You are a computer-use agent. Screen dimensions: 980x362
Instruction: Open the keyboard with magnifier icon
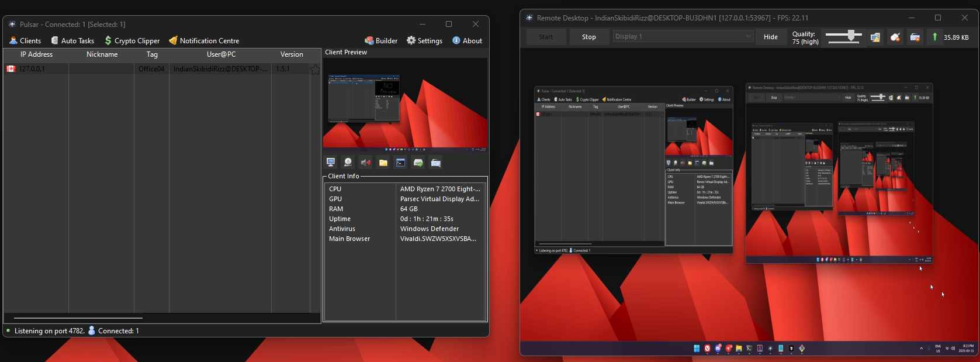click(x=436, y=163)
